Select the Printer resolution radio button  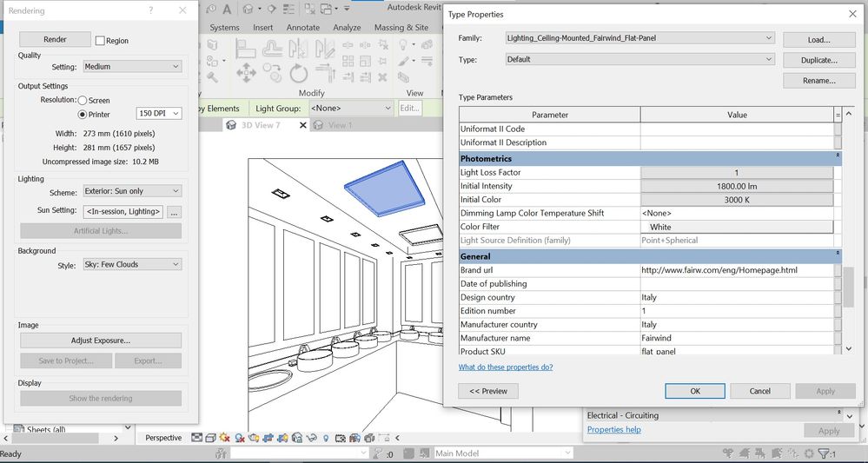coord(83,114)
